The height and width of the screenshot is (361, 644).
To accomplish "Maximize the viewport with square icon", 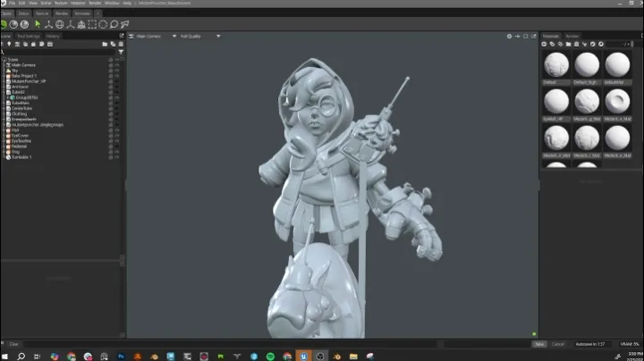I will [x=526, y=36].
